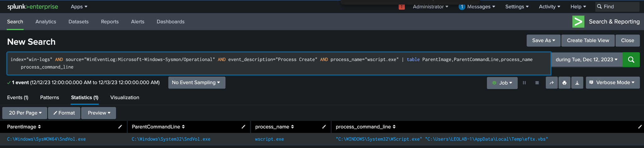Open the 20 Per Page dropdown

(25, 113)
